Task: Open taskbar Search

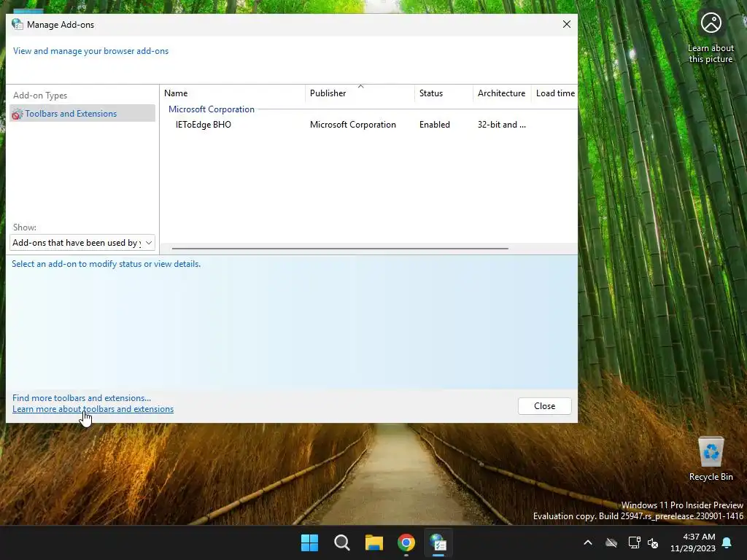Action: tap(342, 542)
